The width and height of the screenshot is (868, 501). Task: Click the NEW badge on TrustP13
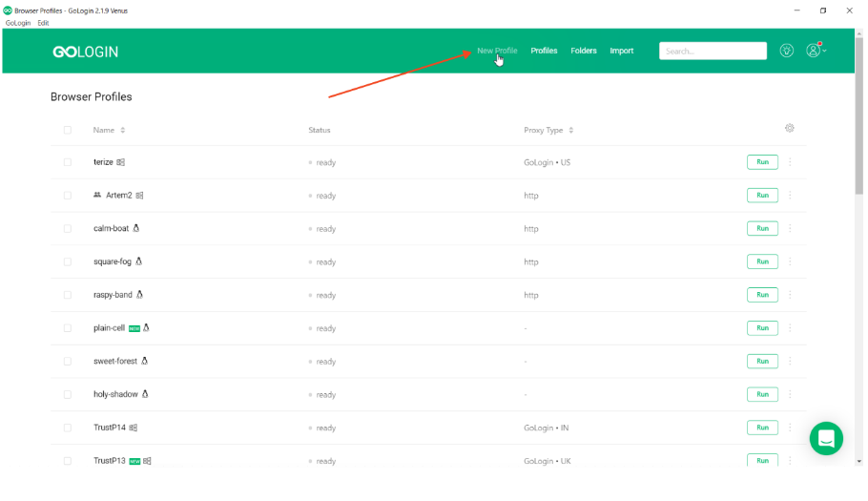coord(134,461)
